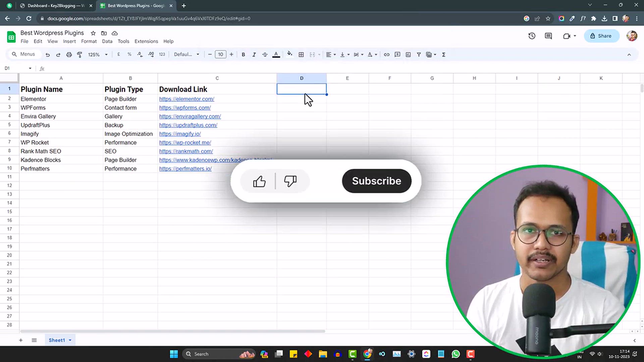Open the elementor.com link

(x=186, y=99)
